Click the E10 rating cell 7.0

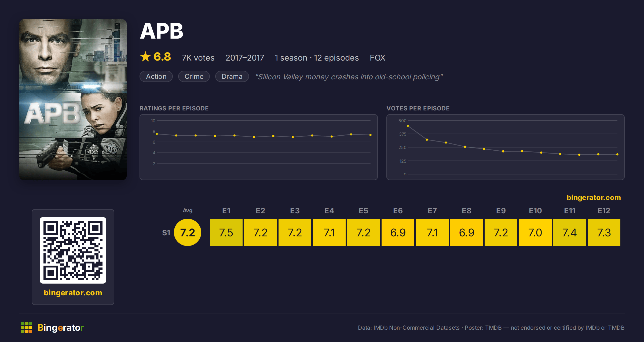(535, 232)
